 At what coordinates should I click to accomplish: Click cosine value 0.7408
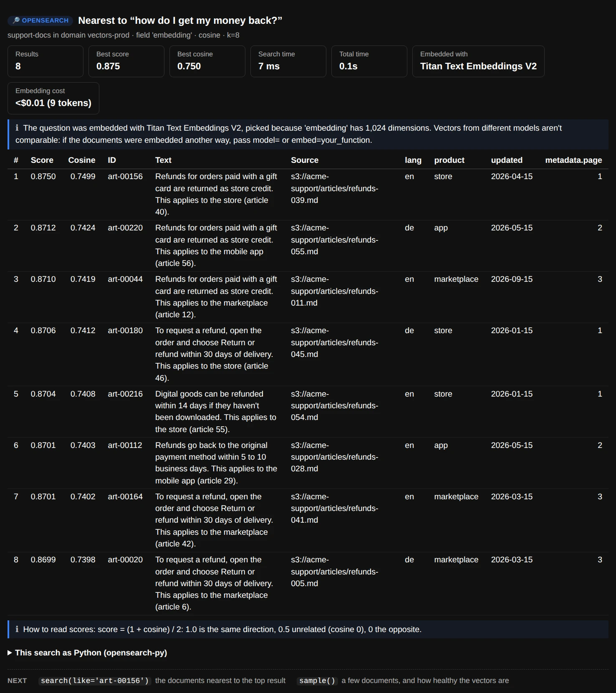[83, 394]
